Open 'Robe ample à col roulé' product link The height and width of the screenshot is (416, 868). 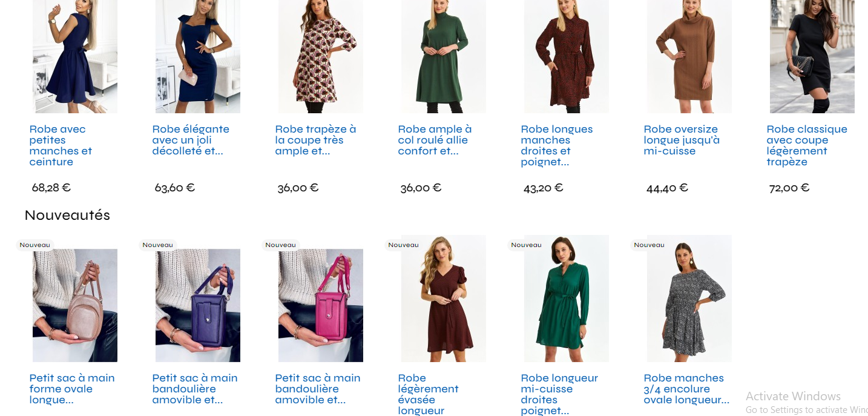(x=435, y=140)
